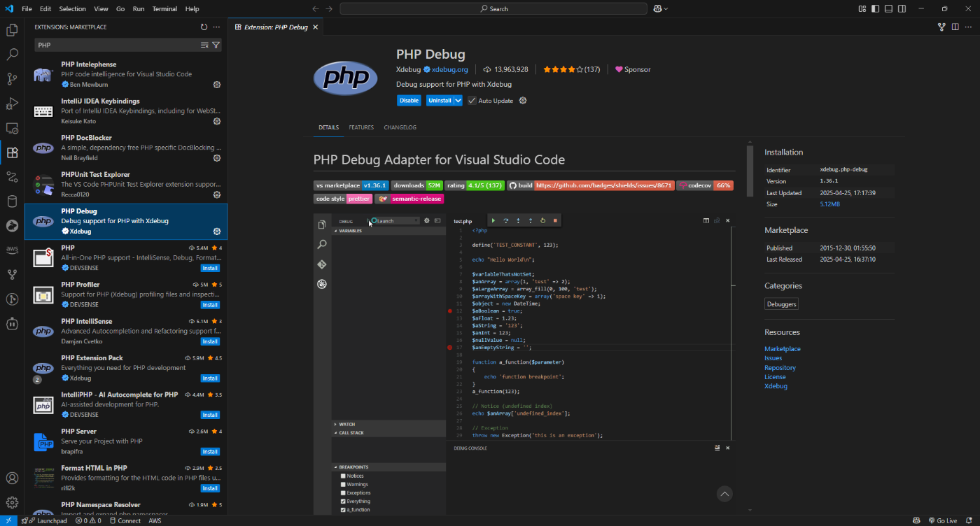Open the Copilot chat icon dropdown
This screenshot has height=526, width=980.
(x=661, y=9)
